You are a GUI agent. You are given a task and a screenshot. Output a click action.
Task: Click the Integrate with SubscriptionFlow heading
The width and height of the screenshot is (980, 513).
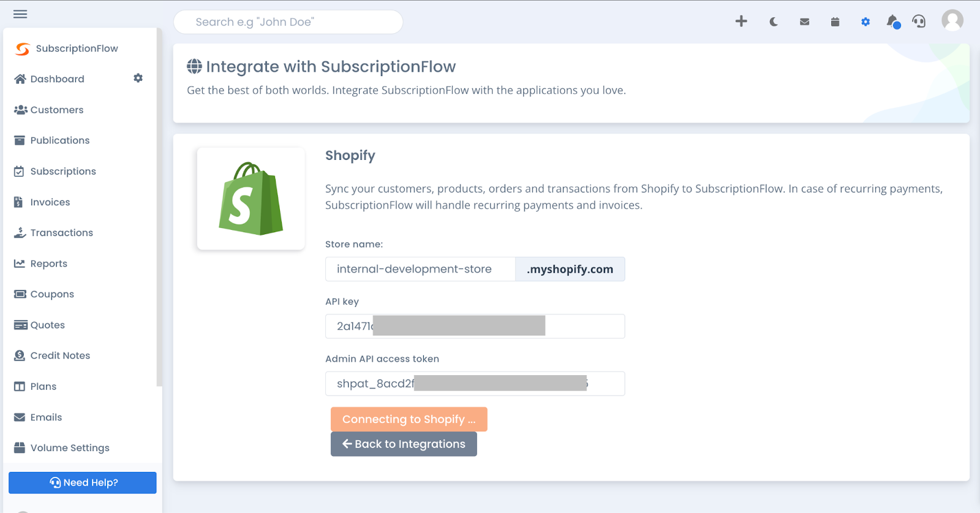331,66
